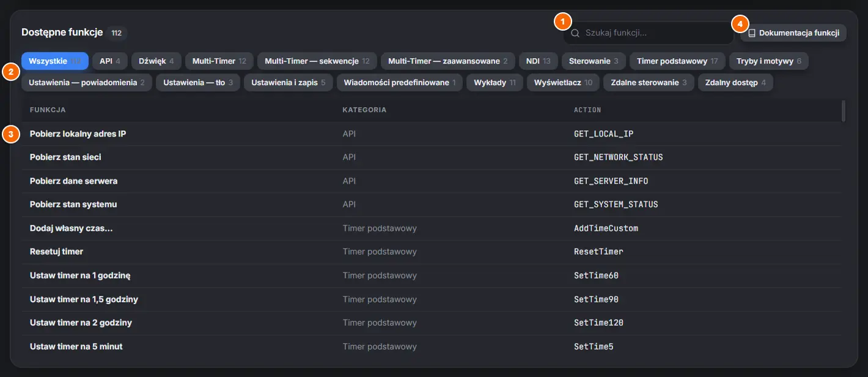Select Timer podstawowy filter chip
868x377 pixels.
(677, 61)
